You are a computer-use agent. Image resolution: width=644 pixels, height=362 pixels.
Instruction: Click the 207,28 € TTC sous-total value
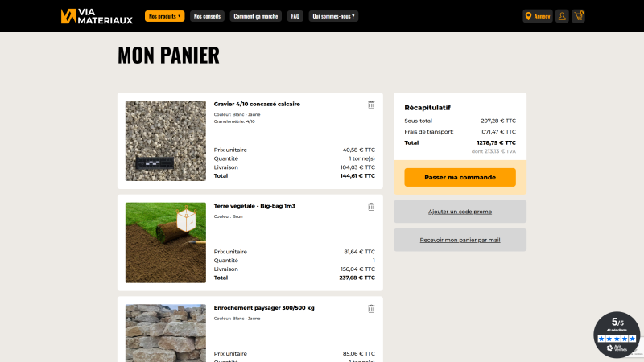click(x=498, y=121)
